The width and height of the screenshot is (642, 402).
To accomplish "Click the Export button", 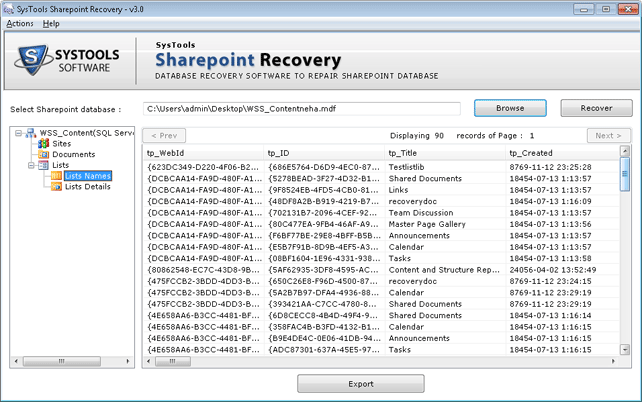I will [361, 384].
